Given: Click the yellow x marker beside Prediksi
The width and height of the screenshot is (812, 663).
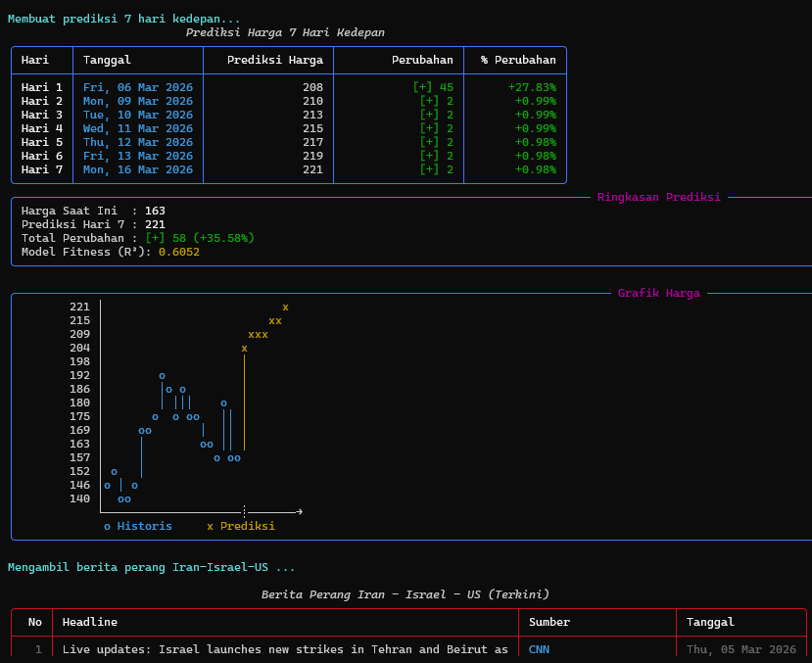Looking at the screenshot, I should [x=210, y=527].
